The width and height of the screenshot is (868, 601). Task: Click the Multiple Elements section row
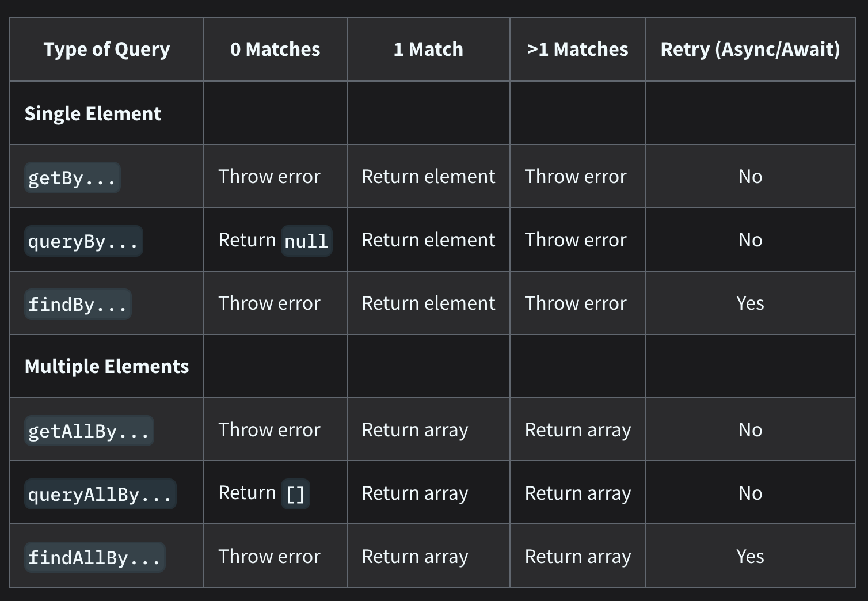(x=106, y=367)
